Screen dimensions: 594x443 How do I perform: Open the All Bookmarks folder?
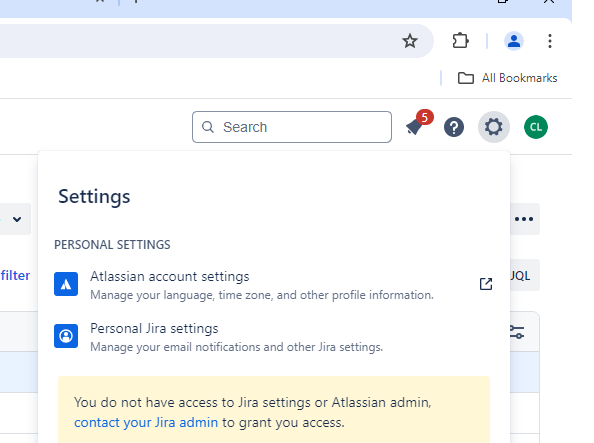click(x=507, y=78)
